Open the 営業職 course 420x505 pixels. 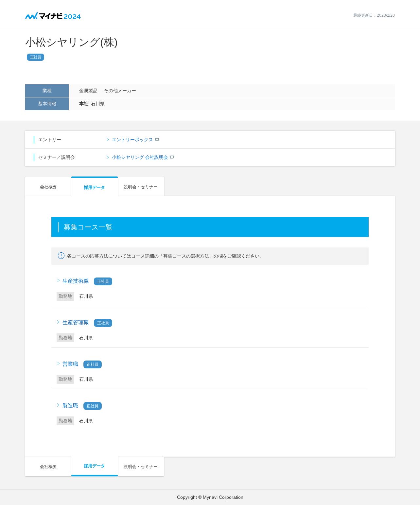click(70, 364)
